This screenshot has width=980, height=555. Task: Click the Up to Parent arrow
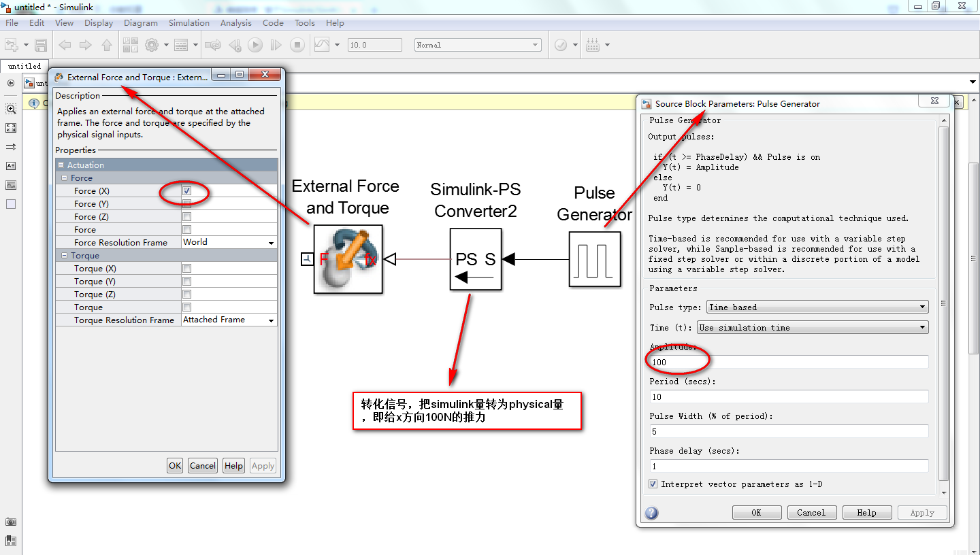click(107, 45)
